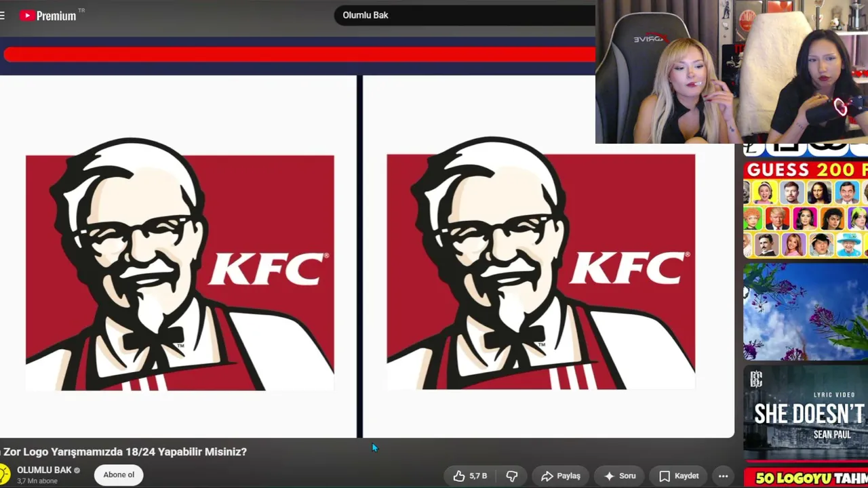Open the "SHE DOESN'T" Sean Paul lyric video thumbnail
Screen dimensions: 868x488
(806, 413)
